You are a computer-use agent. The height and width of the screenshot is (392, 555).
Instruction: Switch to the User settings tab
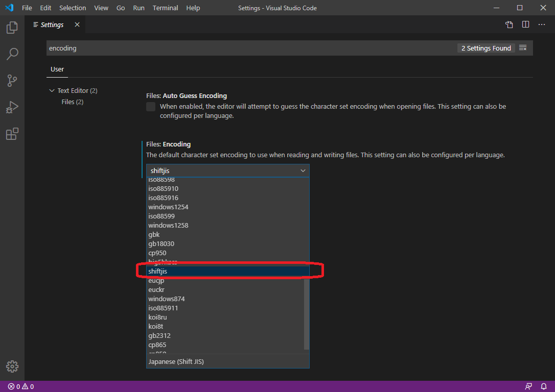[57, 69]
